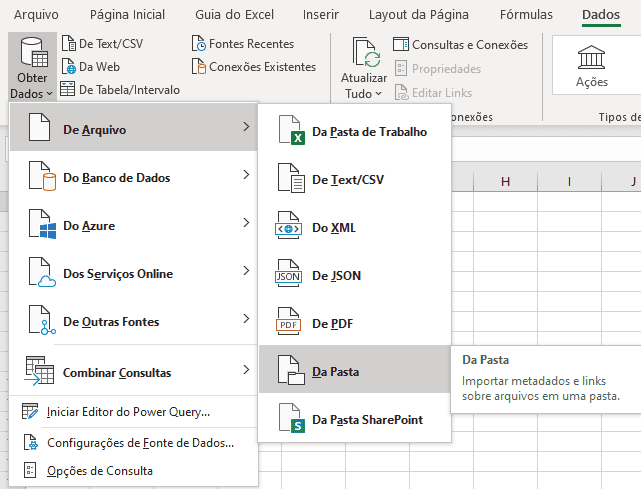
Task: Click the submenu Text/CSV document icon
Action: [291, 178]
